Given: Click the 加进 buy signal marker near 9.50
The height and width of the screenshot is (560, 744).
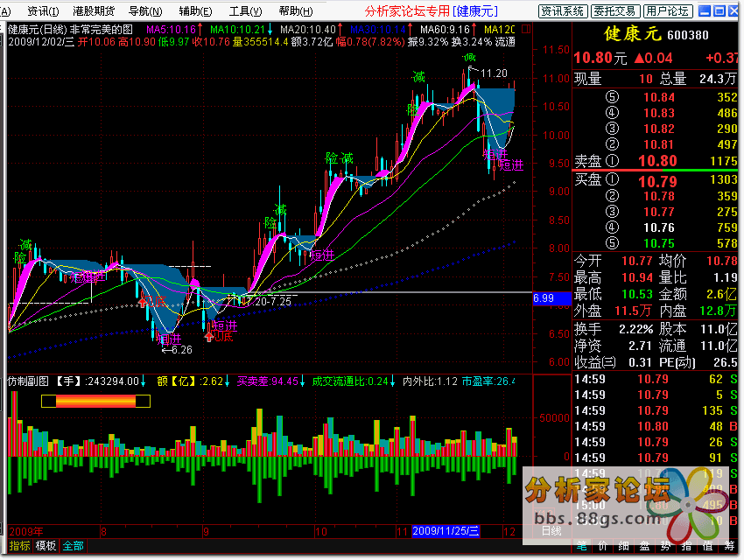Looking at the screenshot, I should (x=510, y=164).
